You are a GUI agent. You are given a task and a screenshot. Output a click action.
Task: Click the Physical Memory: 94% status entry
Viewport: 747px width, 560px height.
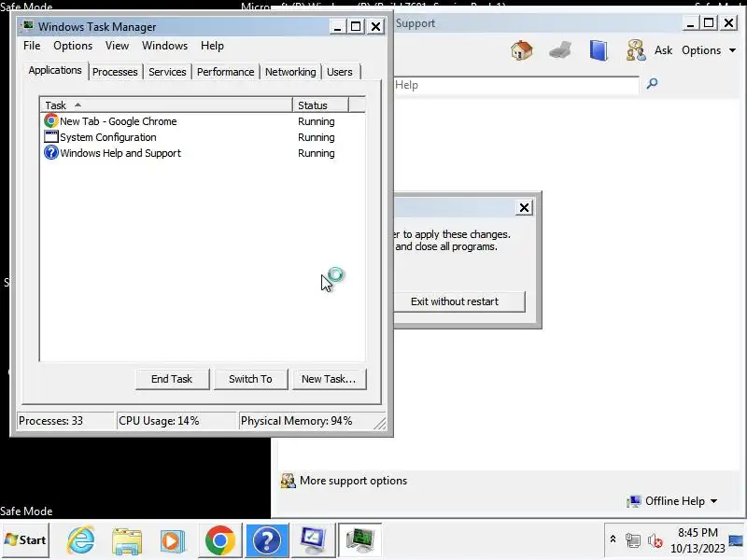pyautogui.click(x=307, y=421)
